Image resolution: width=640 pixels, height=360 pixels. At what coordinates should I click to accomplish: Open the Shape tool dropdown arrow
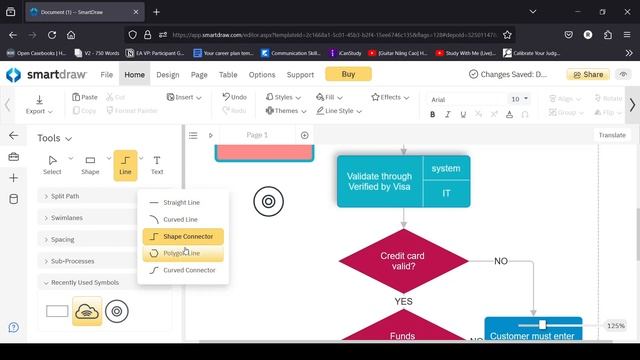(x=109, y=158)
